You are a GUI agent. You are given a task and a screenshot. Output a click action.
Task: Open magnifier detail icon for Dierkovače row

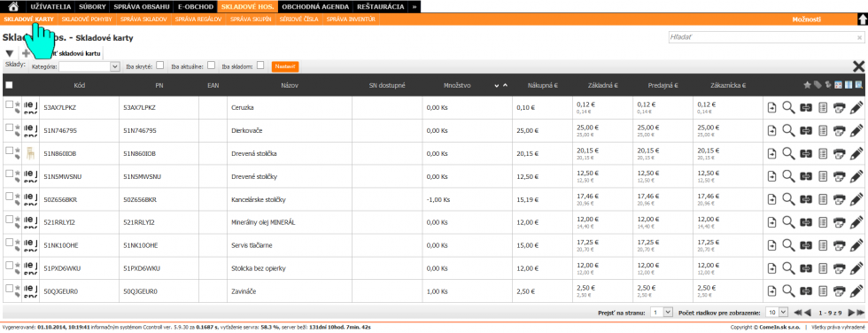[x=788, y=130]
